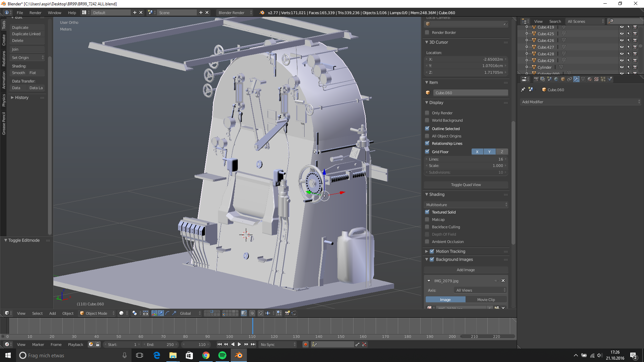Open the Global orientation dropdown
644x362 pixels.
pos(190,313)
